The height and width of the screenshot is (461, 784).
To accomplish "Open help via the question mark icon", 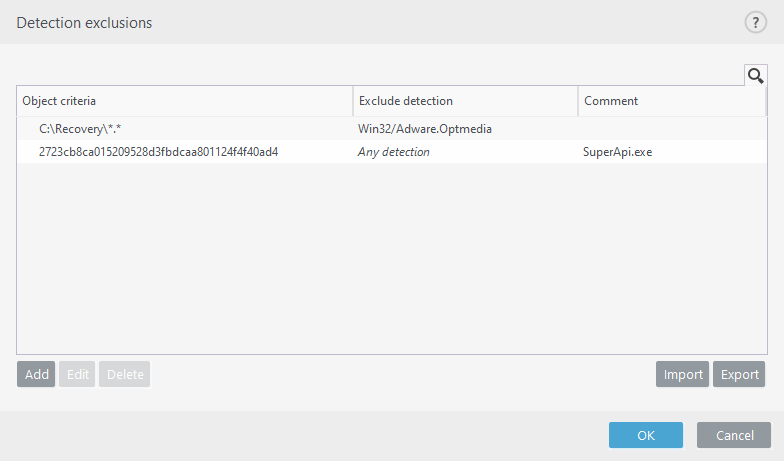I will [x=756, y=22].
